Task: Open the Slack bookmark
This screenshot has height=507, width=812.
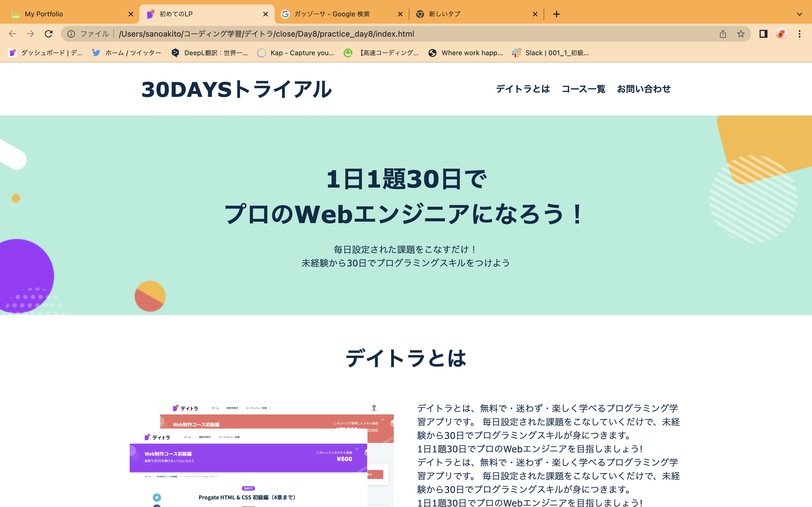Action: coord(550,53)
